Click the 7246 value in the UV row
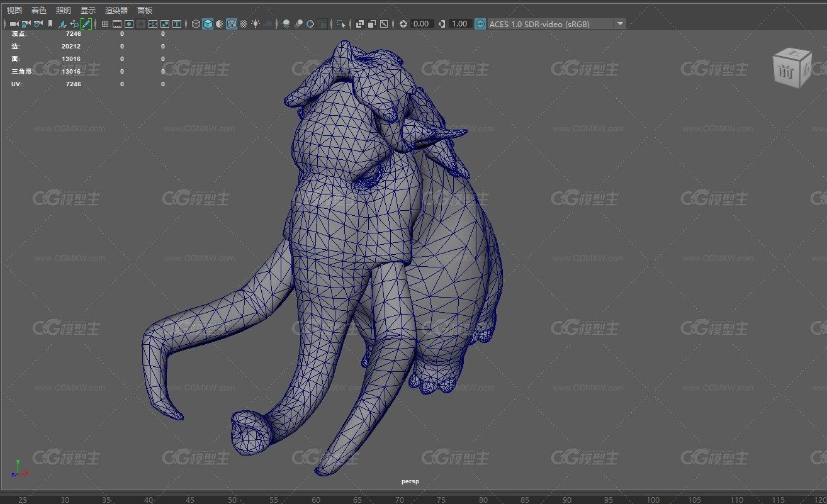Viewport: 827px width, 504px height. pos(73,84)
